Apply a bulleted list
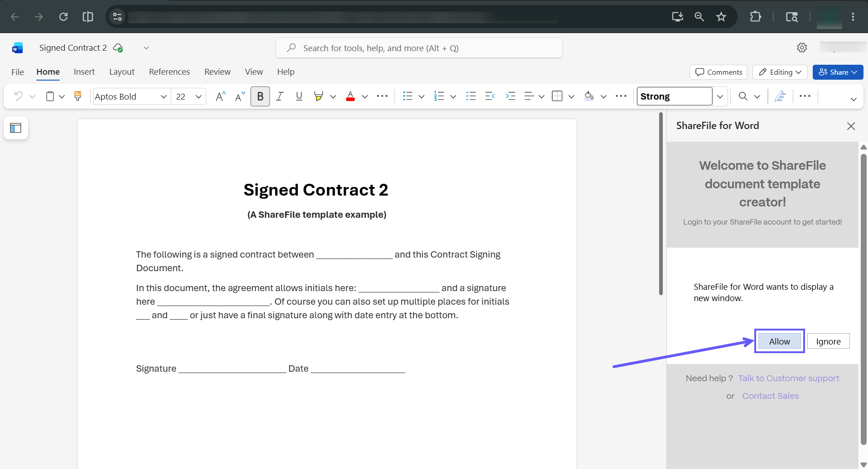Viewport: 868px width, 469px height. (x=408, y=96)
